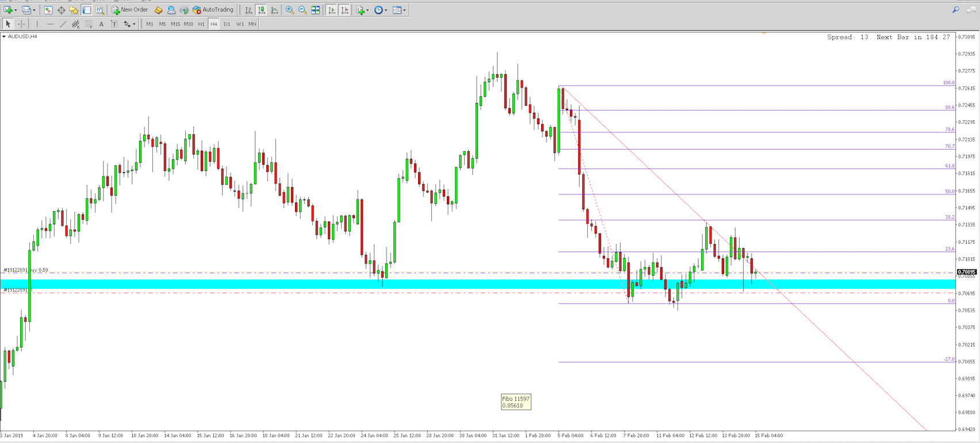Click the 5 Feb 04:00 time label
Viewport: 980px width, 443px height.
pyautogui.click(x=571, y=436)
